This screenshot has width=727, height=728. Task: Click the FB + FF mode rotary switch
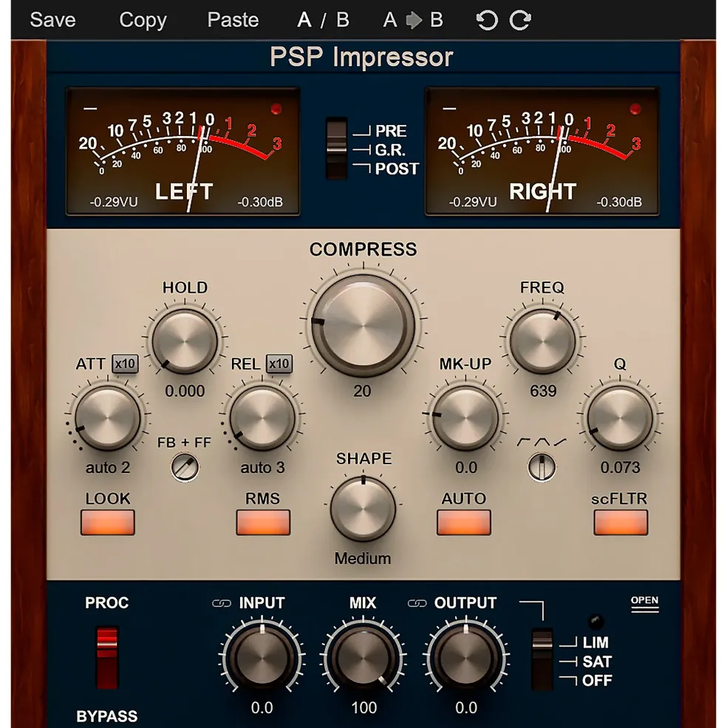pos(185,468)
